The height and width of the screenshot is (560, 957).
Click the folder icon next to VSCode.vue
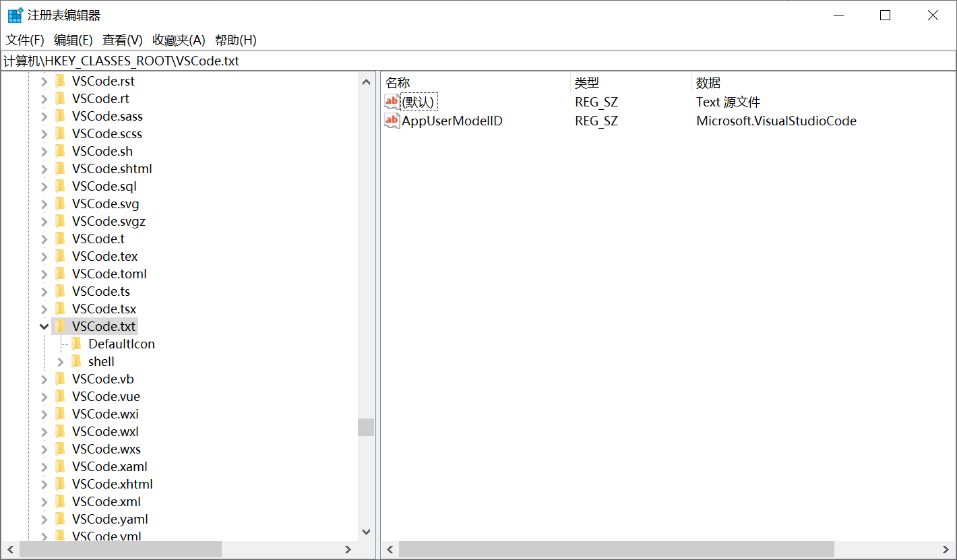pos(60,396)
